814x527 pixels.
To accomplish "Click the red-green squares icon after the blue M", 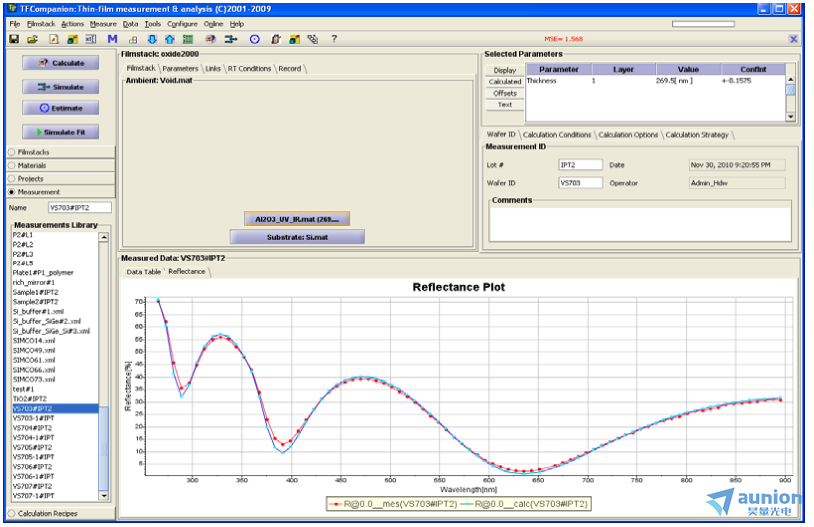I will [133, 39].
